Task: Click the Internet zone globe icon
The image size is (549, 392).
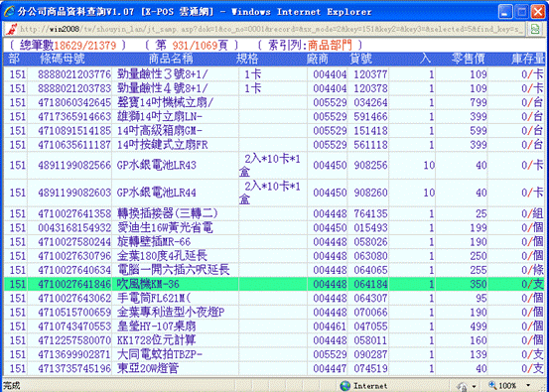Action: click(344, 386)
